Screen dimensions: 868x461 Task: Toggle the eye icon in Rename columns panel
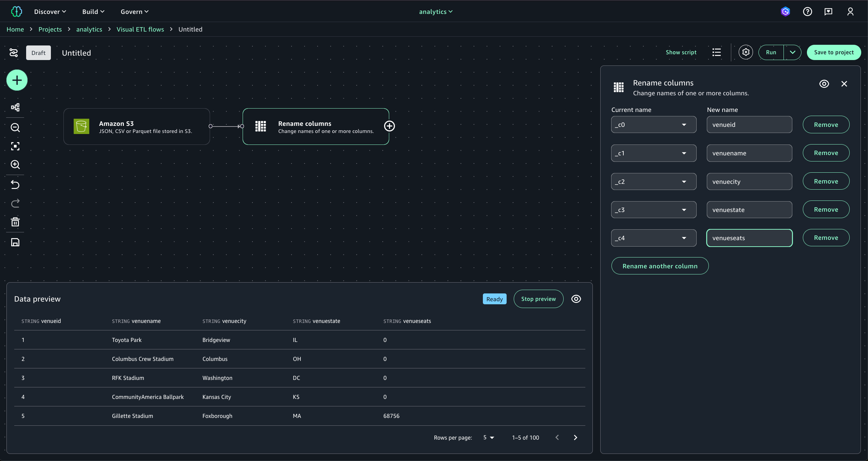pyautogui.click(x=824, y=84)
